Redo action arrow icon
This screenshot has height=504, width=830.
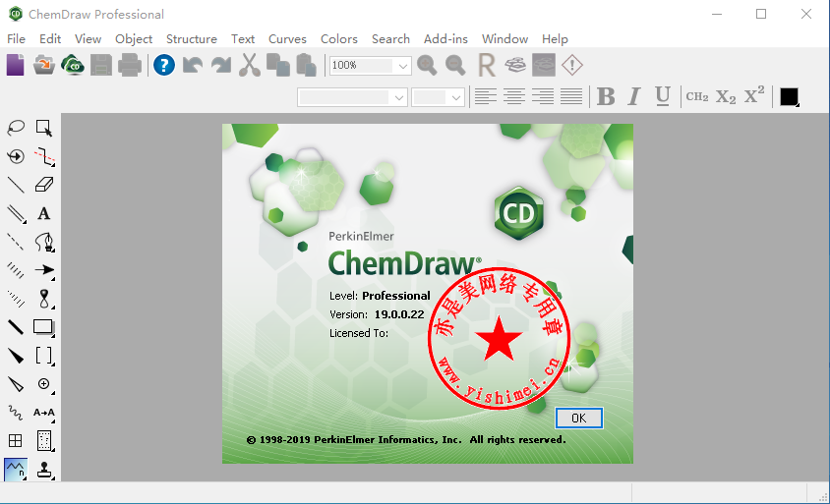click(221, 65)
